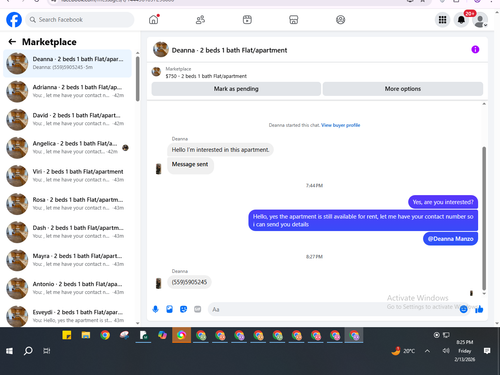Click the voice clip microphone icon
Screen dimensions: 500x375
(x=155, y=309)
